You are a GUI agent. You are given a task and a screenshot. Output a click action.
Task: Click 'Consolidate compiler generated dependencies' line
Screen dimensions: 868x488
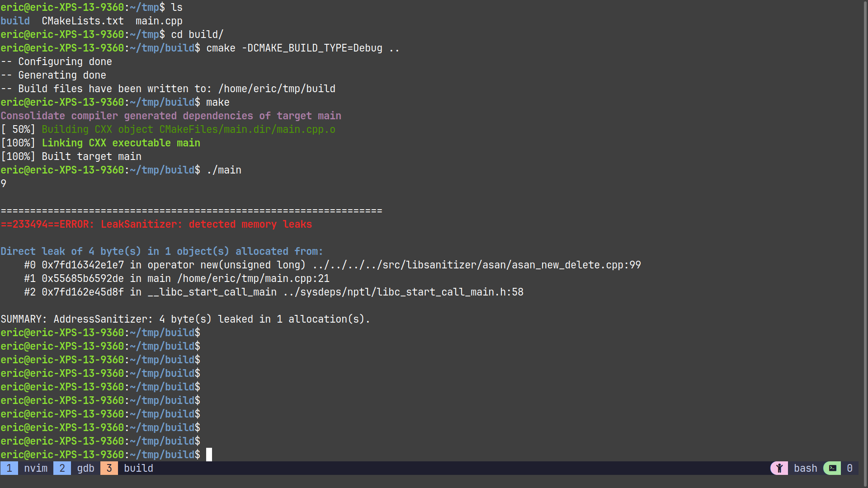pyautogui.click(x=171, y=116)
